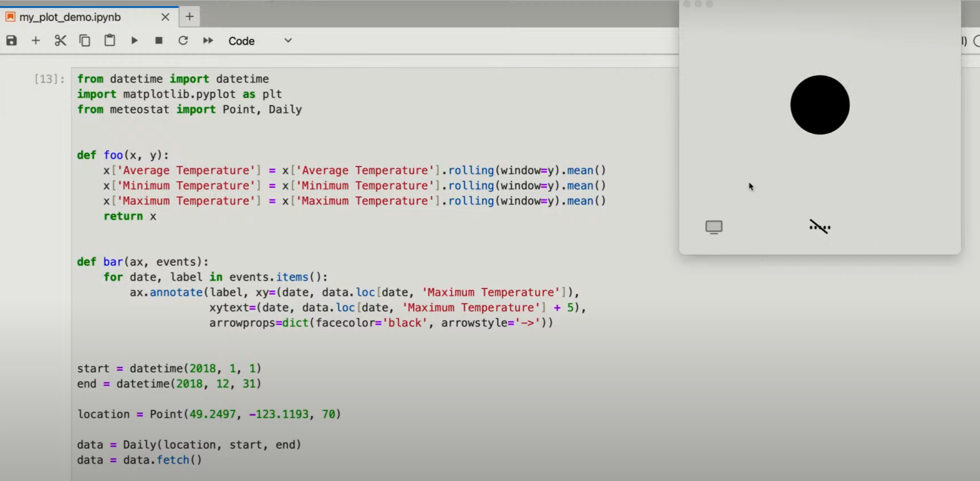Click the monitor screen icon
The width and height of the screenshot is (980, 481).
point(714,227)
